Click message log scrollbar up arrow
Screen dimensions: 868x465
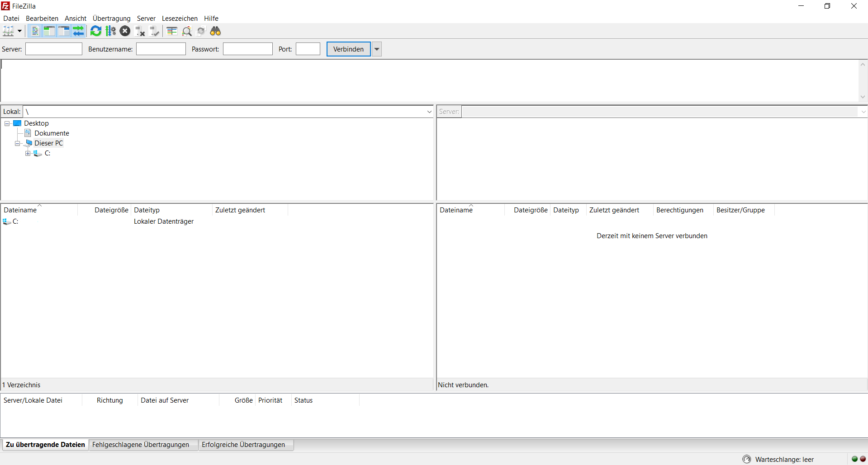pos(863,65)
